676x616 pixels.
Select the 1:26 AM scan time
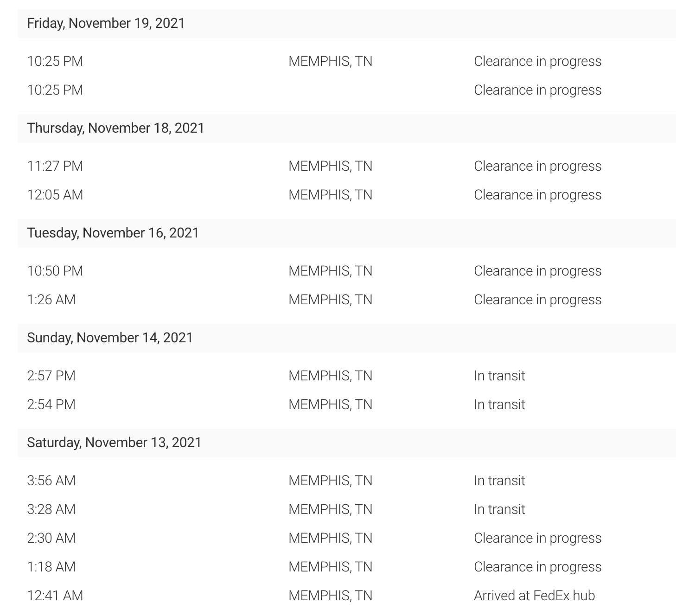tap(51, 300)
